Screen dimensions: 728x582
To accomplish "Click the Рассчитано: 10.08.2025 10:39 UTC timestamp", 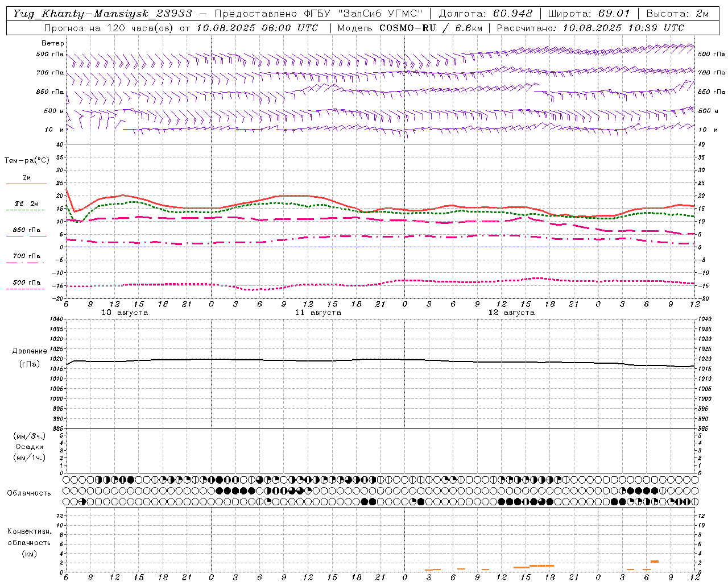I will [590, 28].
